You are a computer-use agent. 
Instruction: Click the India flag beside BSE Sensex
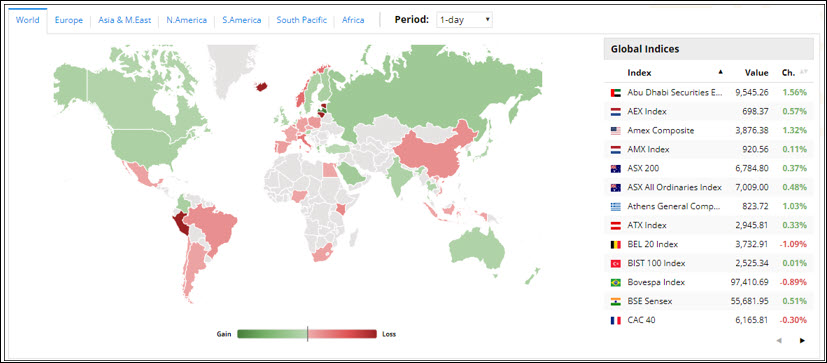click(x=616, y=301)
